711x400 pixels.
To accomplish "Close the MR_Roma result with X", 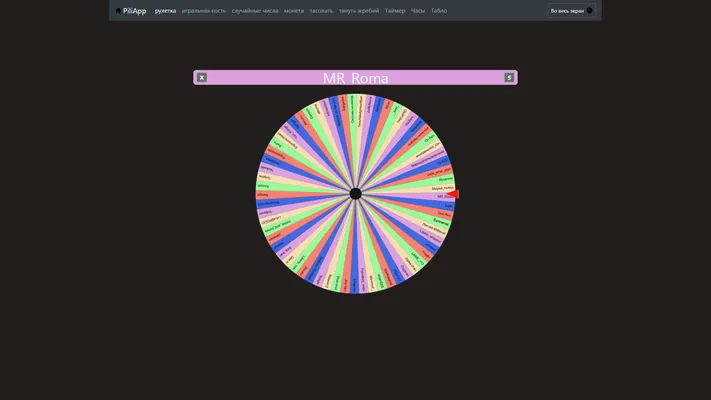I will (202, 78).
